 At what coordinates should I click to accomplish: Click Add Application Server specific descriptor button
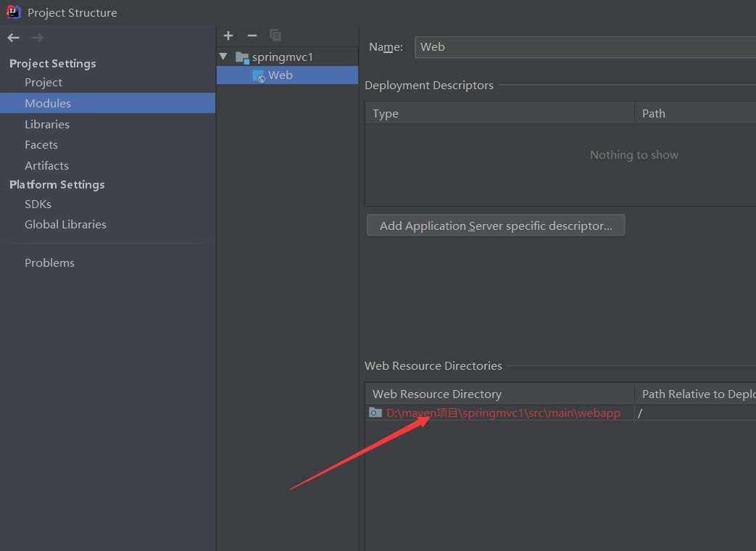(496, 225)
